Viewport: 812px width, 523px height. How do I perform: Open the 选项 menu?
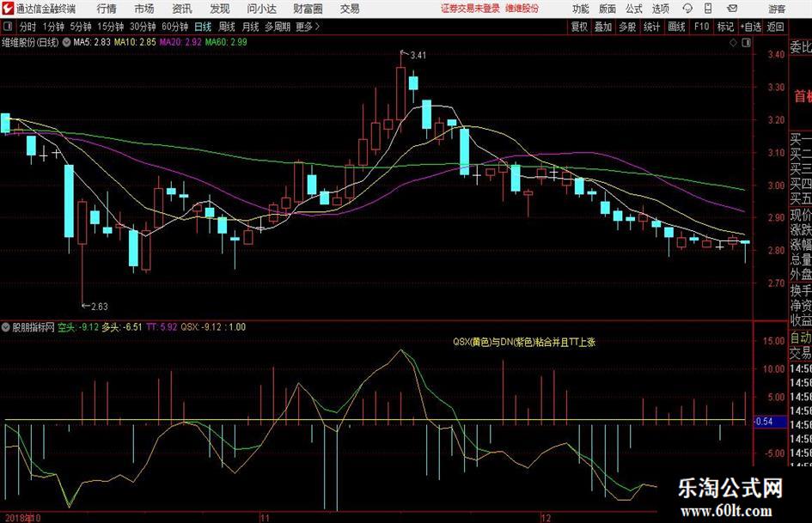pyautogui.click(x=660, y=9)
